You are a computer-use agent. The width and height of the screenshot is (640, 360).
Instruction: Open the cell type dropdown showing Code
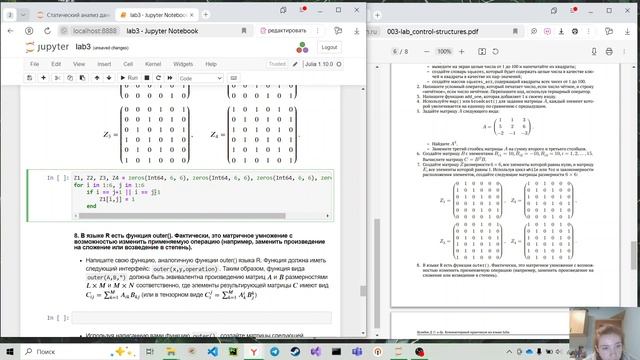[x=200, y=78]
